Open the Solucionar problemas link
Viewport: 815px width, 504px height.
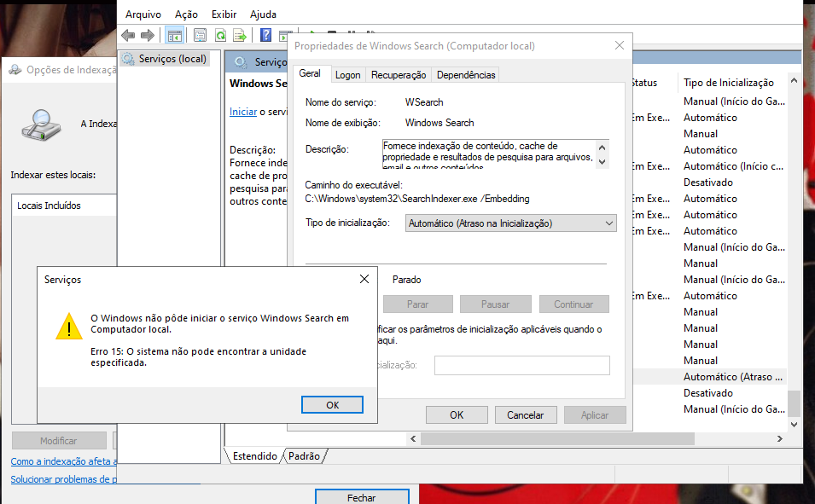coord(63,479)
